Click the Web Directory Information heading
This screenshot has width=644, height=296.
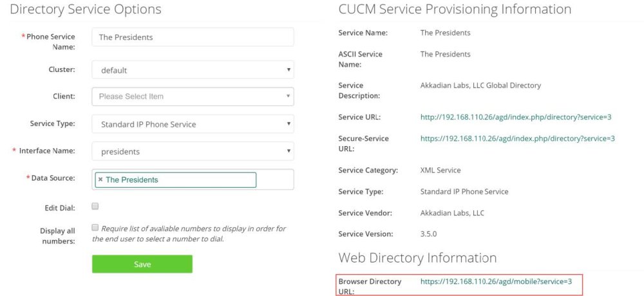(x=417, y=258)
